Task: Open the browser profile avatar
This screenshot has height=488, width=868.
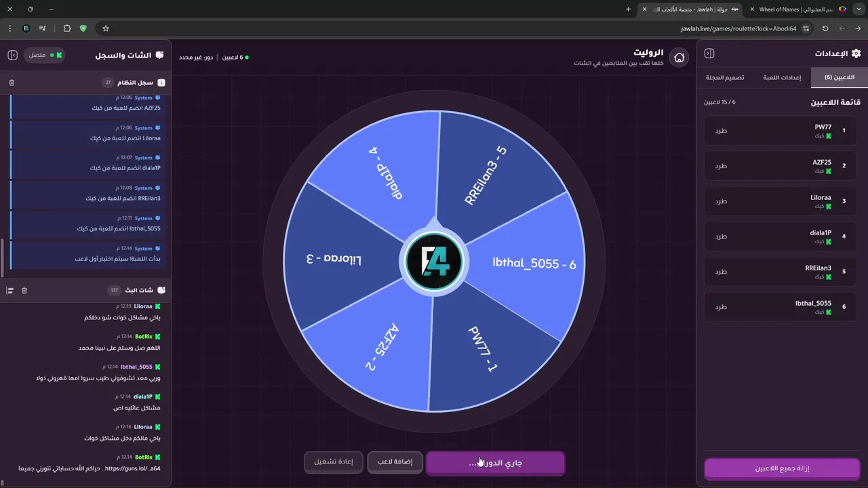Action: 26,28
